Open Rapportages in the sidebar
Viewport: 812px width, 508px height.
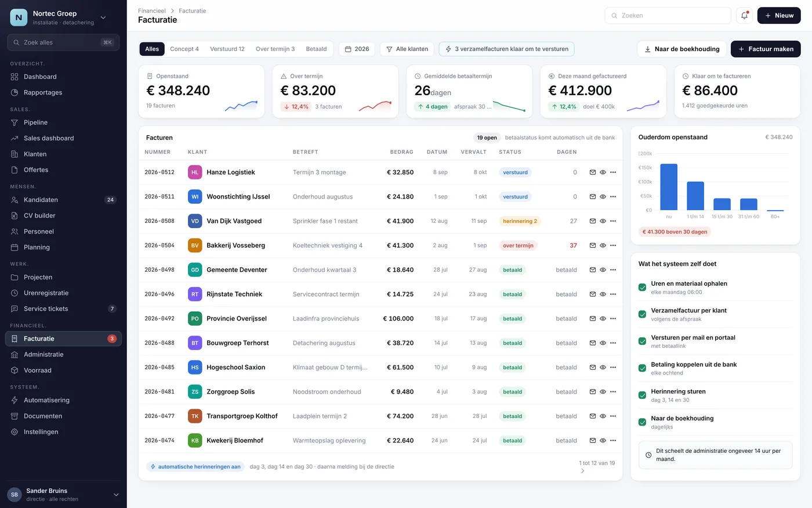point(63,92)
